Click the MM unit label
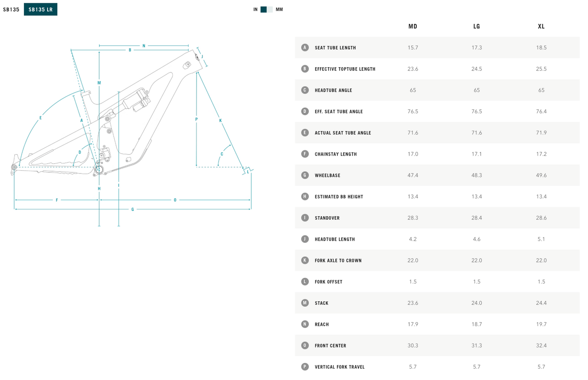588x380 pixels. point(279,9)
